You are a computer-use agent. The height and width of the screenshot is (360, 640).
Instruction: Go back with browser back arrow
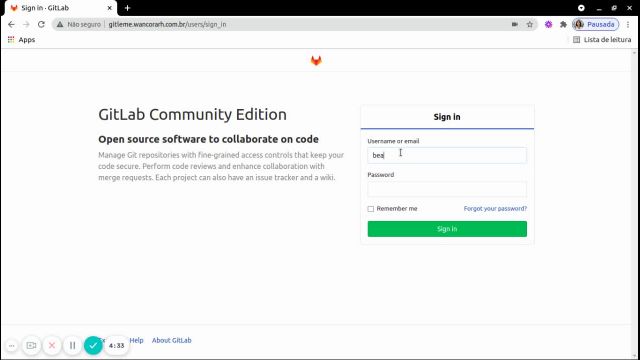11,24
